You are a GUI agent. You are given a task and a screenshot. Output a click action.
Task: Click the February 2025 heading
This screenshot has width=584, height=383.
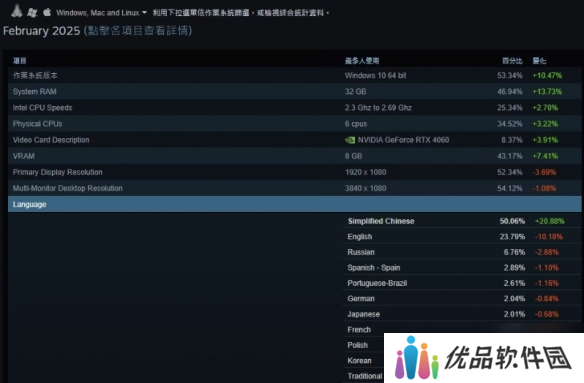coord(41,31)
